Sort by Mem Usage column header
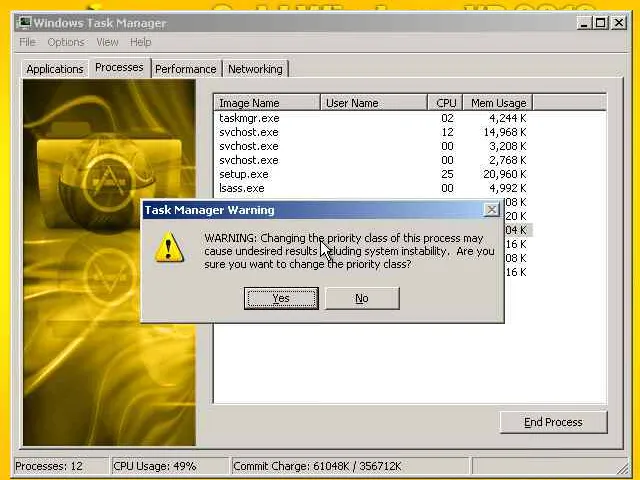Screen dimensions: 640x480 (498, 103)
